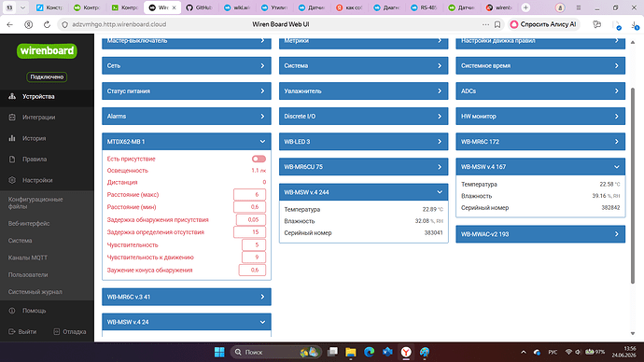Expand the Увлажнитель device card
The height and width of the screenshot is (362, 644).
pyautogui.click(x=363, y=91)
